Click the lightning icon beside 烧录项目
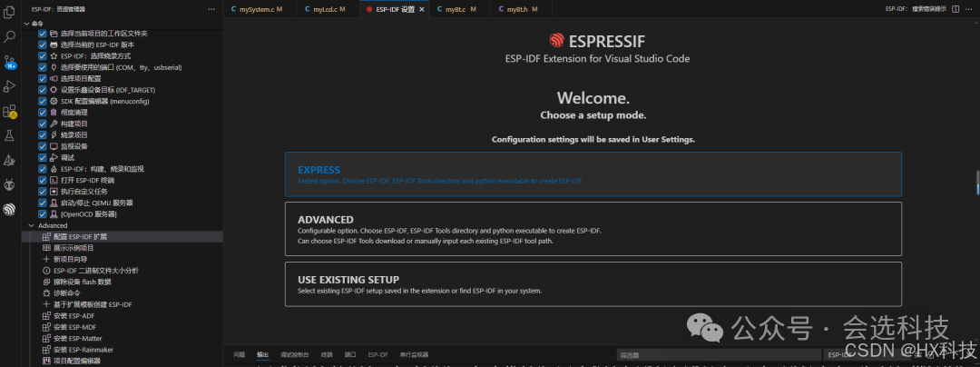 coord(54,134)
